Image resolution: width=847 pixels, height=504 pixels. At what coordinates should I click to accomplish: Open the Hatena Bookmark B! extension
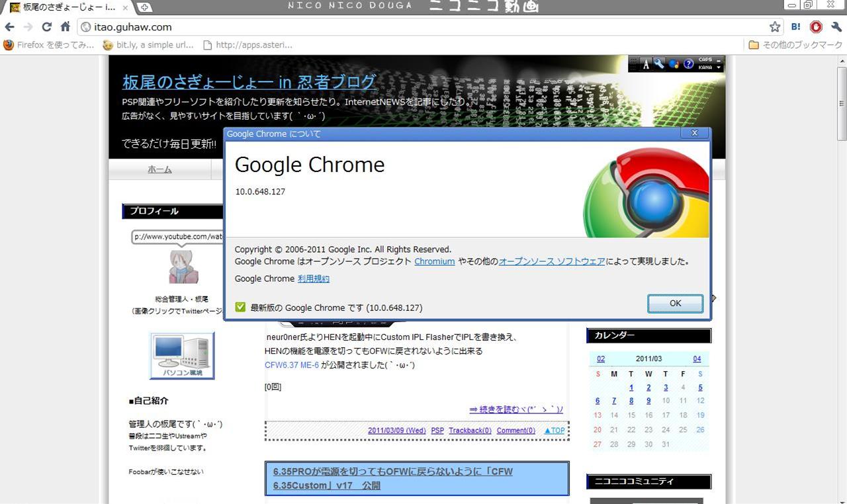point(796,27)
